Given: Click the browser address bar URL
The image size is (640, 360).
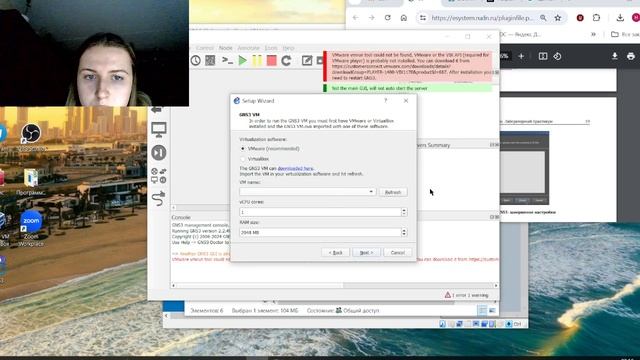Looking at the screenshot, I should coord(482,18).
